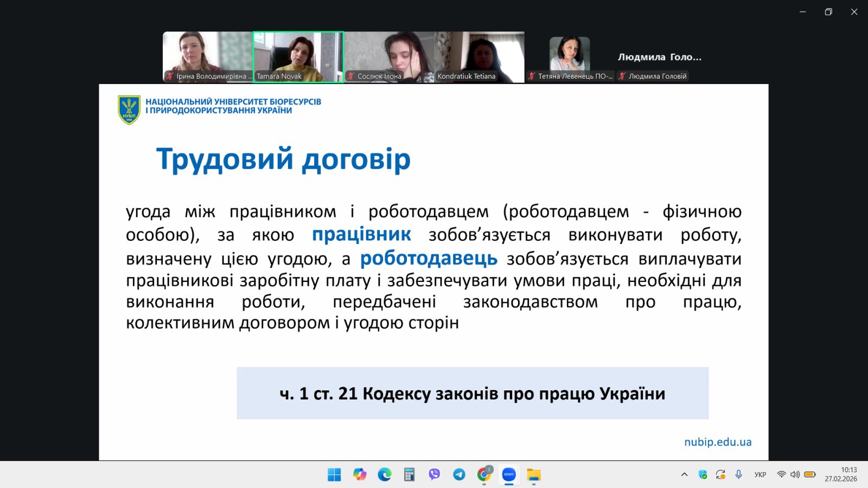
Task: Select Tamara Novak's video thumbnail
Action: click(298, 56)
